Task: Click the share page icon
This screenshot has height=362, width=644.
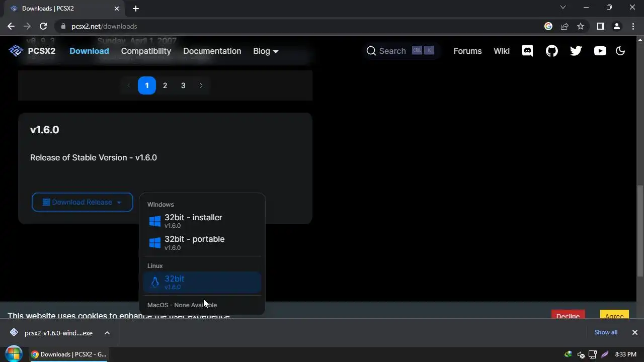Action: tap(565, 26)
